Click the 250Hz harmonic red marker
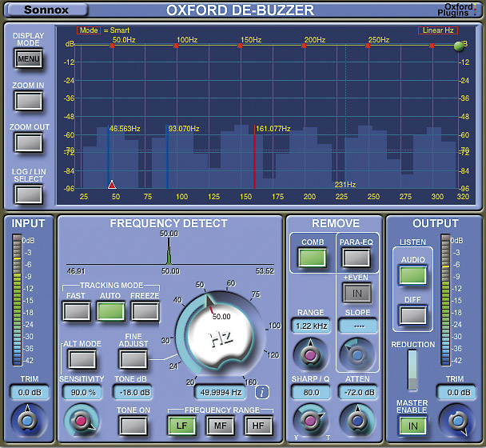Image resolution: width=486 pixels, height=448 pixels. point(368,46)
